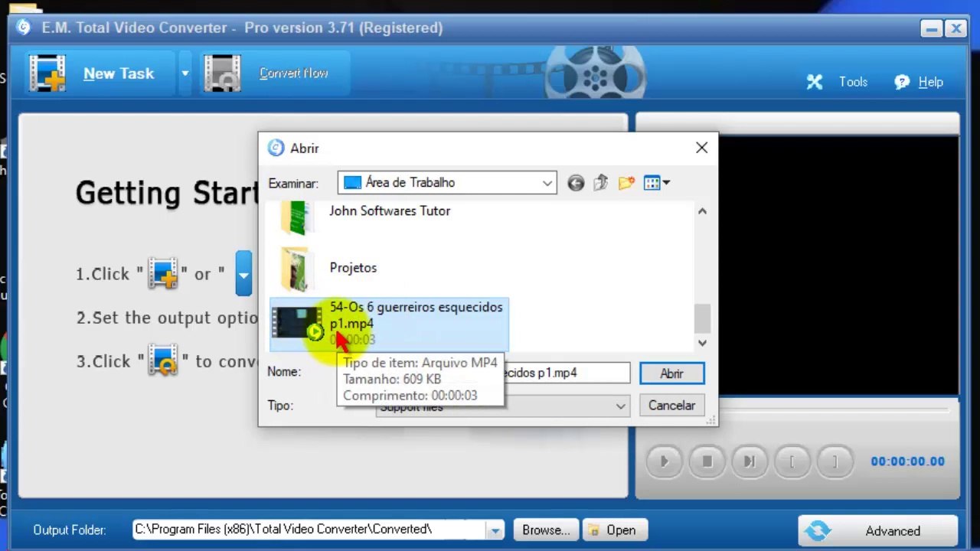Click the Help question mark icon
This screenshot has width=980, height=551.
902,82
